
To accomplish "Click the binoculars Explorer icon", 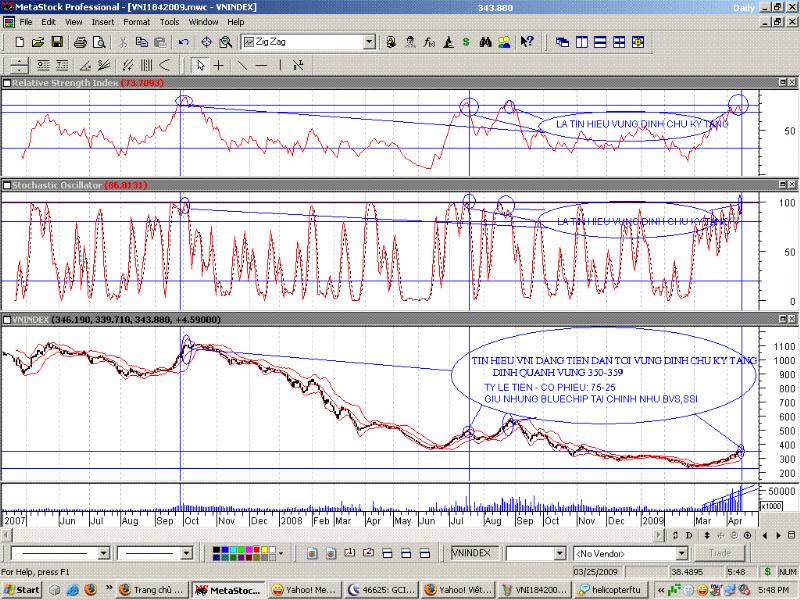I will [x=485, y=42].
